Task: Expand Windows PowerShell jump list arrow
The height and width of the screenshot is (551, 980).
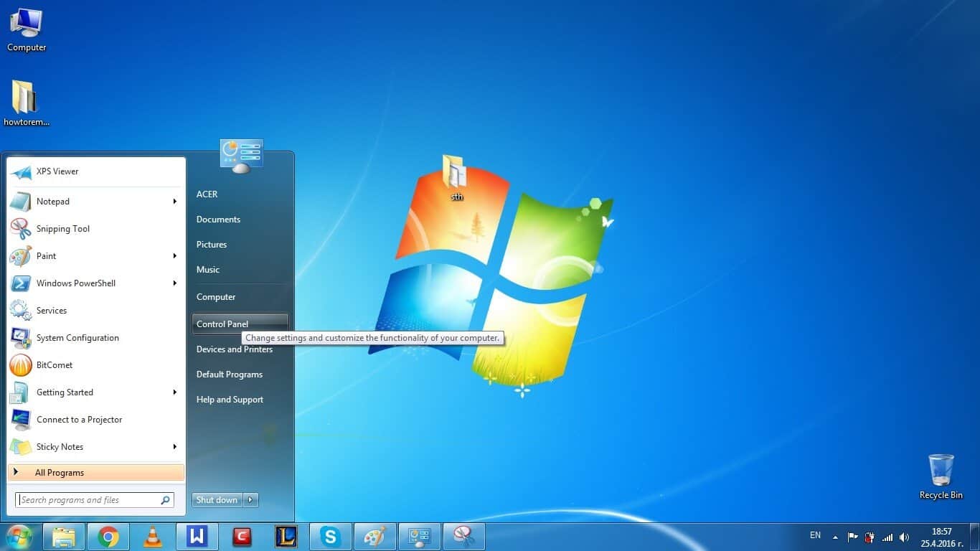Action: (175, 283)
